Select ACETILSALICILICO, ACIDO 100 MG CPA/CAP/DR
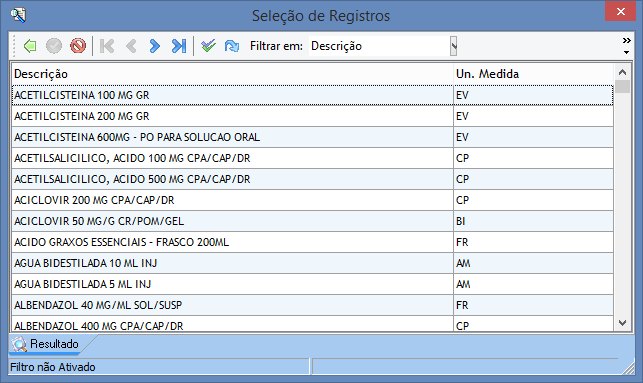Screen dimensions: 643x383 pyautogui.click(x=312, y=158)
